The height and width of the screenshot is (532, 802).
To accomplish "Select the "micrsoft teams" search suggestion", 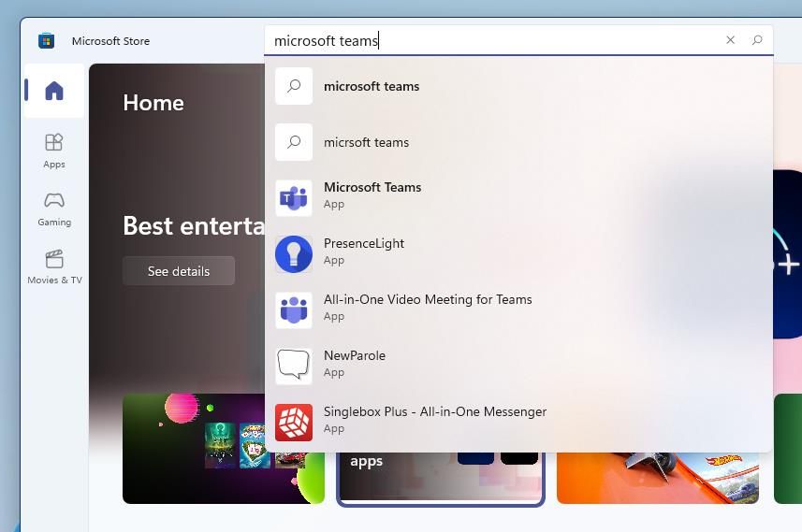I will point(518,142).
